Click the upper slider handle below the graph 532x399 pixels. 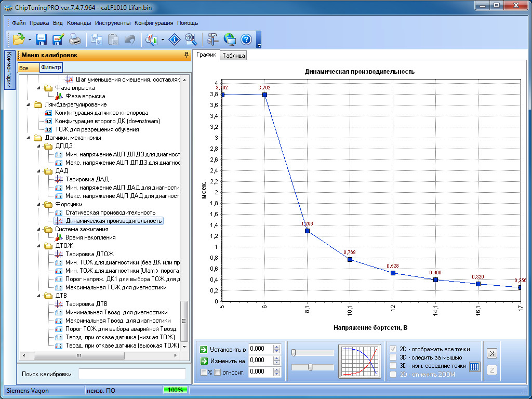click(x=294, y=353)
